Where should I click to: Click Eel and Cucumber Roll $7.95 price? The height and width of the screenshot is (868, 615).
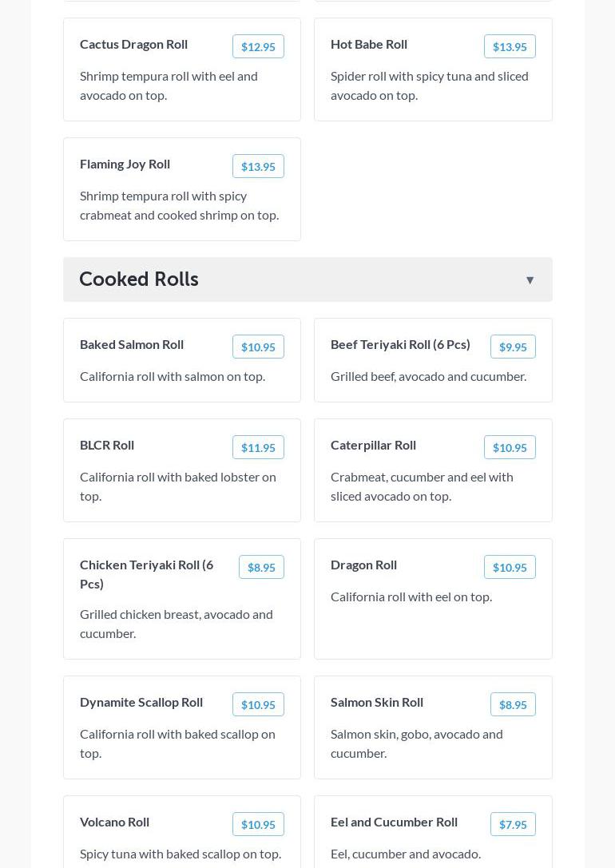point(513,824)
